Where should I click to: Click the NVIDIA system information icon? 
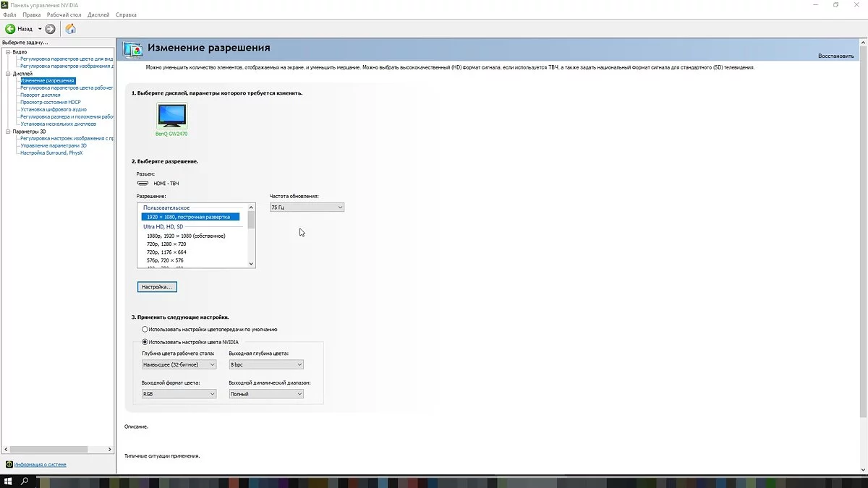tap(9, 464)
